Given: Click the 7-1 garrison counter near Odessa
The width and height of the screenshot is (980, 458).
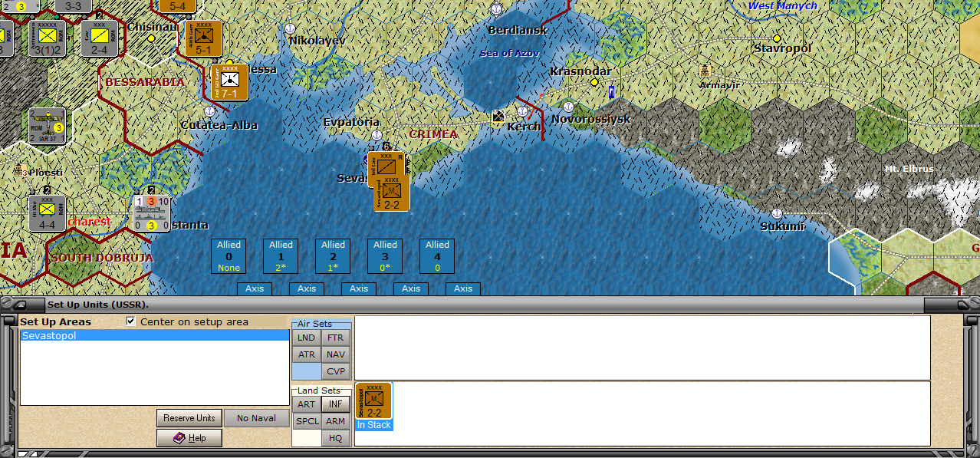Looking at the screenshot, I should (230, 83).
